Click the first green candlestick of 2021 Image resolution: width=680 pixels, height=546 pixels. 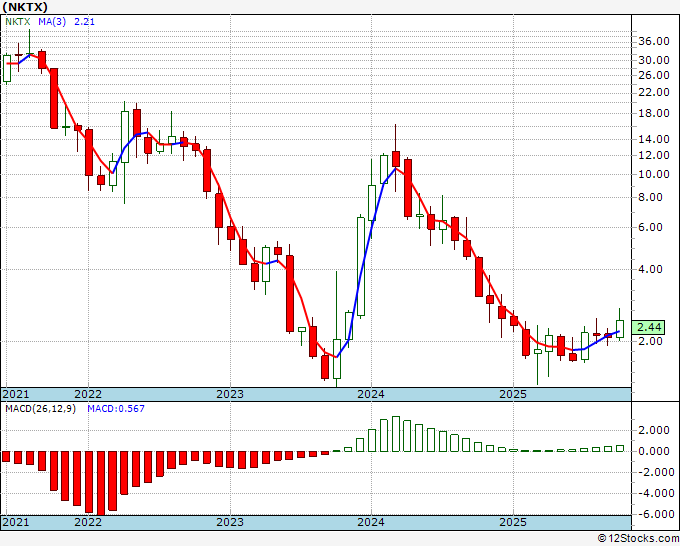point(7,68)
